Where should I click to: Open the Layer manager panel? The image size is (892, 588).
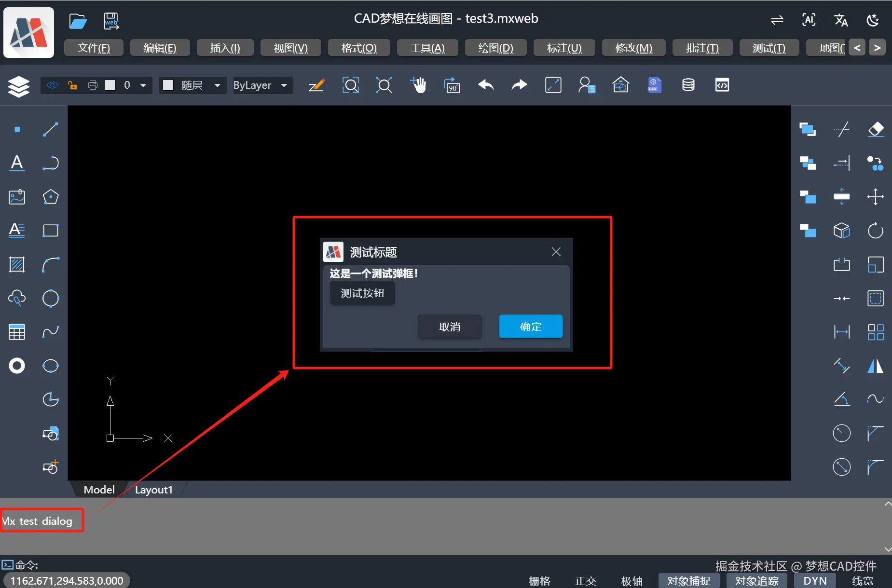point(18,86)
